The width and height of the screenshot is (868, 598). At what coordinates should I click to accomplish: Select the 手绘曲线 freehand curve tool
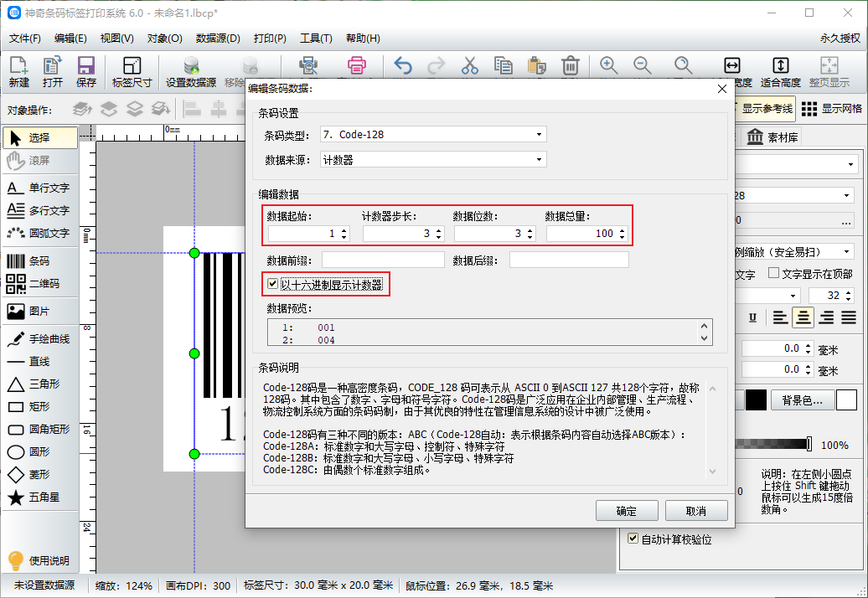pyautogui.click(x=40, y=339)
